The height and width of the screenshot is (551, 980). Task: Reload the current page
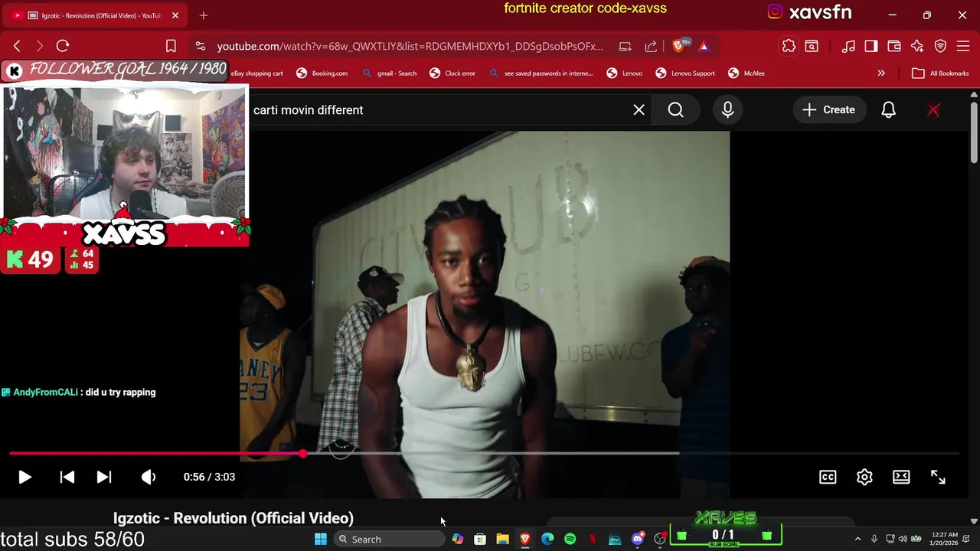[63, 46]
